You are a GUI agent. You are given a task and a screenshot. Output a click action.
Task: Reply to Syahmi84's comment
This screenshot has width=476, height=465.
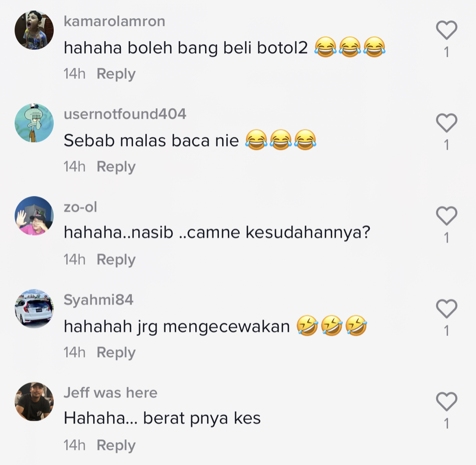pyautogui.click(x=116, y=353)
